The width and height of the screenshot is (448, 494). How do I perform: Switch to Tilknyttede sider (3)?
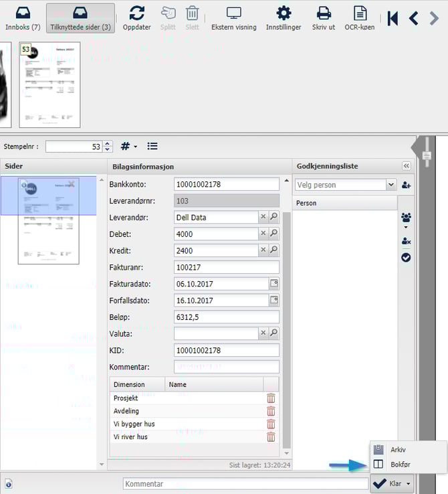click(80, 18)
